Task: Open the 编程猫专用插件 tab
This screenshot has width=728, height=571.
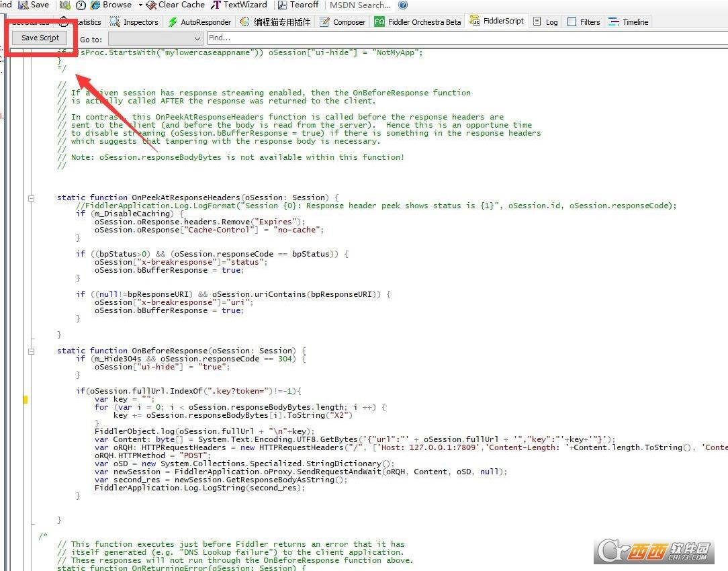Action: 276,21
